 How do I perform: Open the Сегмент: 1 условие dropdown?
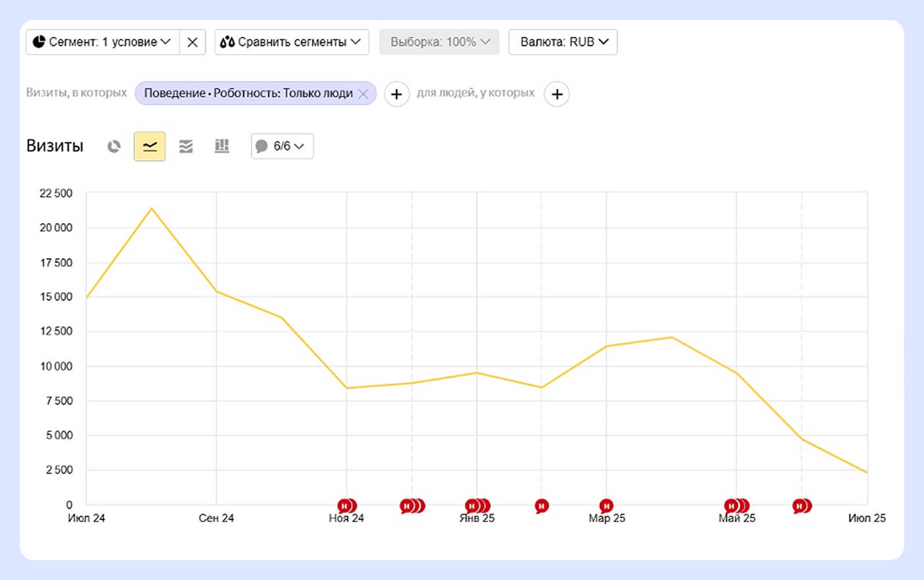(x=102, y=42)
